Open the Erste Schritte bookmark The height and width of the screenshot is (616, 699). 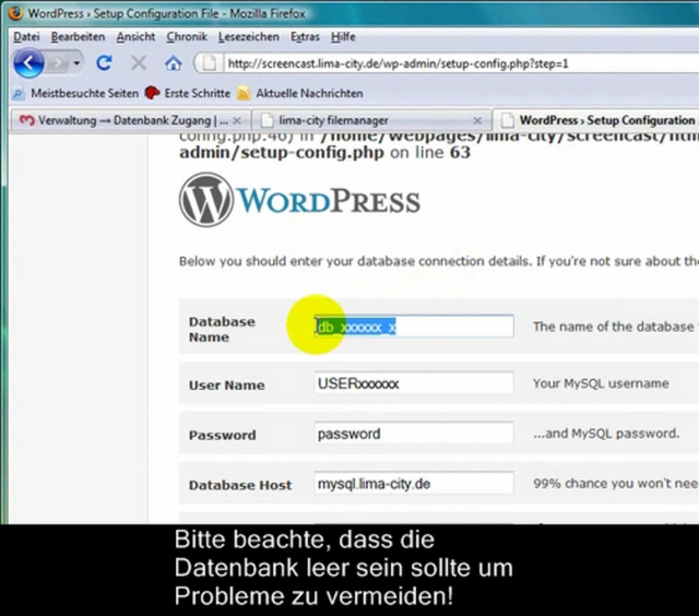[x=187, y=93]
